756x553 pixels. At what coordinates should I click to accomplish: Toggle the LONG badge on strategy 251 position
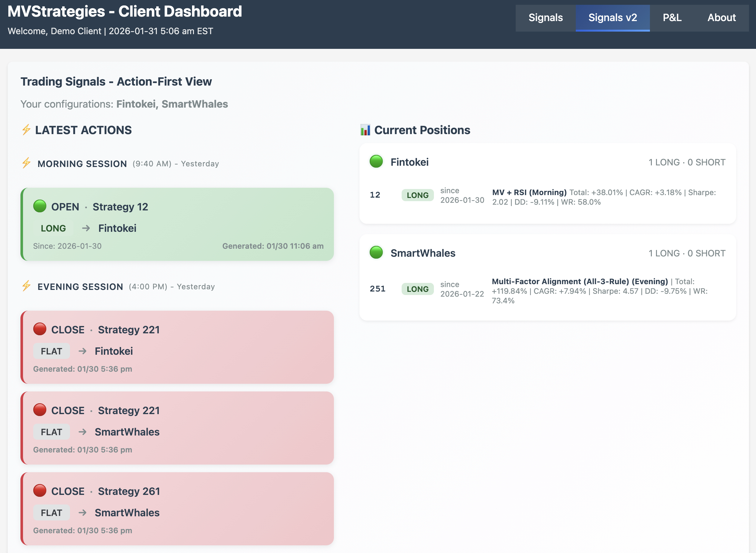(x=417, y=289)
